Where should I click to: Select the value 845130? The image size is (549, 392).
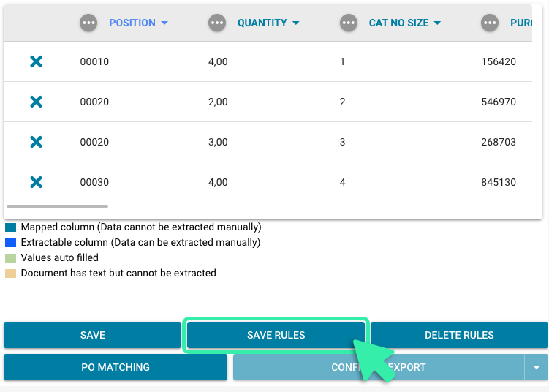(x=499, y=182)
